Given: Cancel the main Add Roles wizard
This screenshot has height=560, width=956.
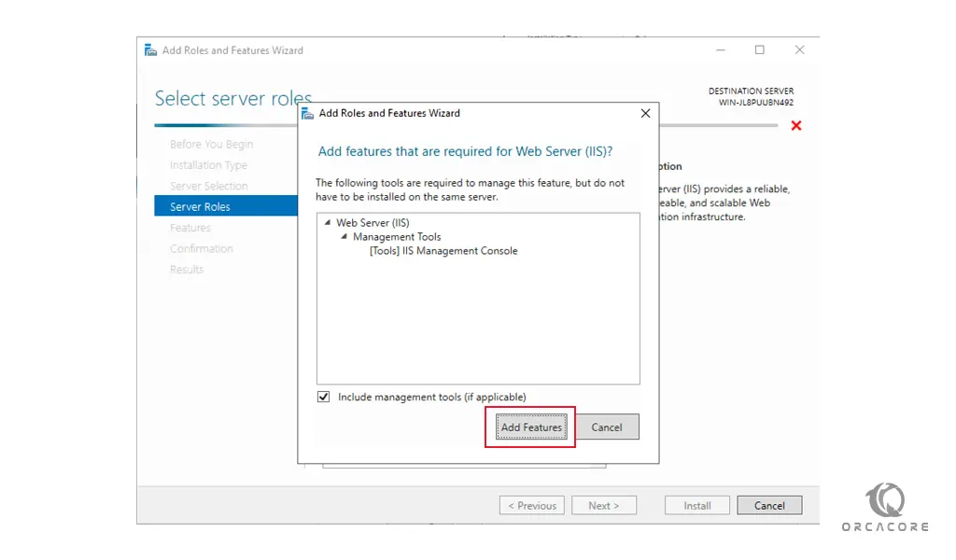Looking at the screenshot, I should pos(769,506).
